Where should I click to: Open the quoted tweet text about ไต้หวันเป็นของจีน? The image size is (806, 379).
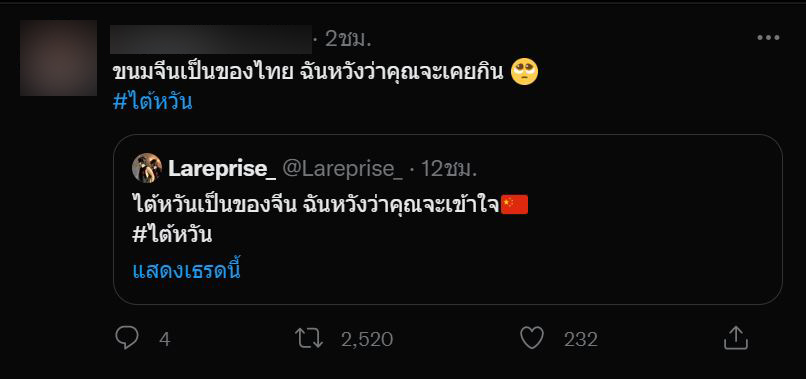[316, 205]
